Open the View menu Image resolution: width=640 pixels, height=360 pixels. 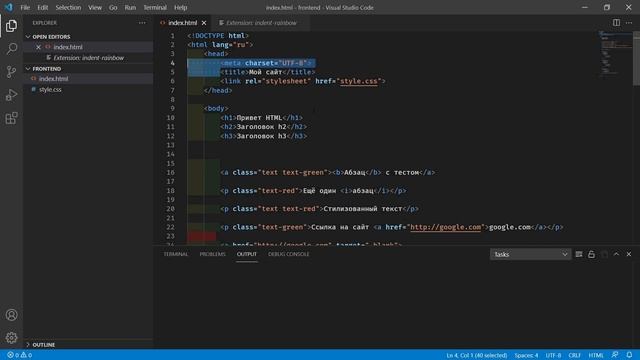coord(95,7)
